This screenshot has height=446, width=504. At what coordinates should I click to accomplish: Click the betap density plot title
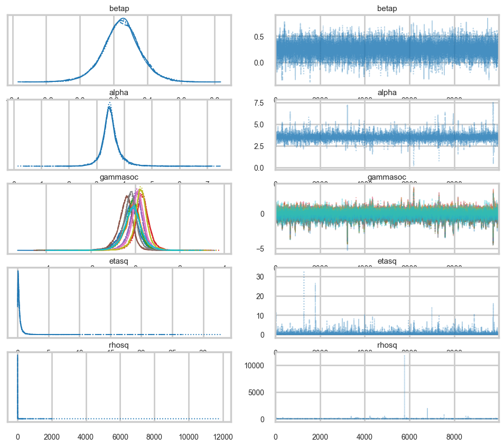119,9
